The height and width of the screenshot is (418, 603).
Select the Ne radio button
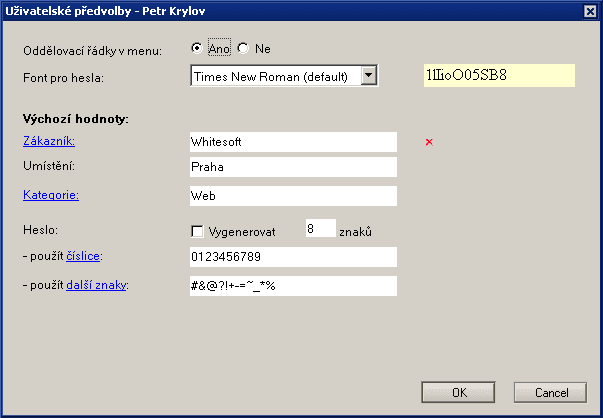pyautogui.click(x=243, y=48)
